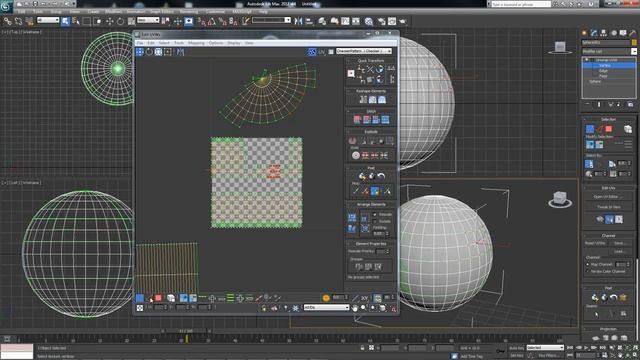The height and width of the screenshot is (360, 640).
Task: Select the Pan view hand icon in UV editor
Action: 354,308
